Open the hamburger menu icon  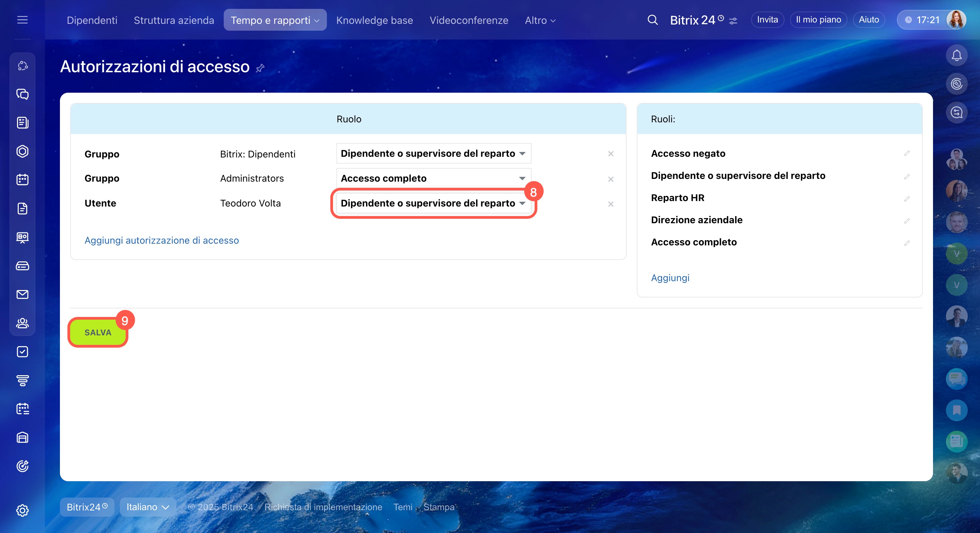coord(22,20)
